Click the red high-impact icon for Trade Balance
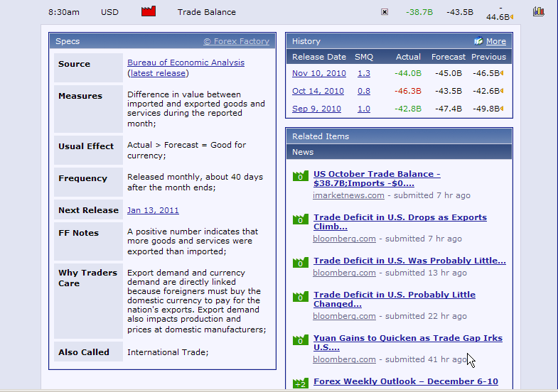 149,11
